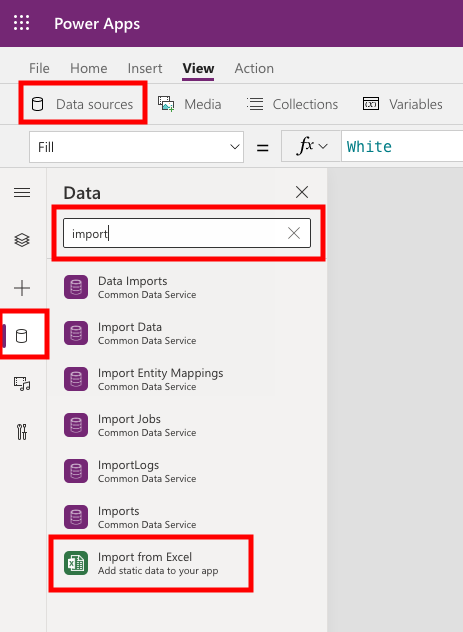Viewport: 463px width, 632px height.
Task: Open Tree view layers icon
Action: point(22,240)
